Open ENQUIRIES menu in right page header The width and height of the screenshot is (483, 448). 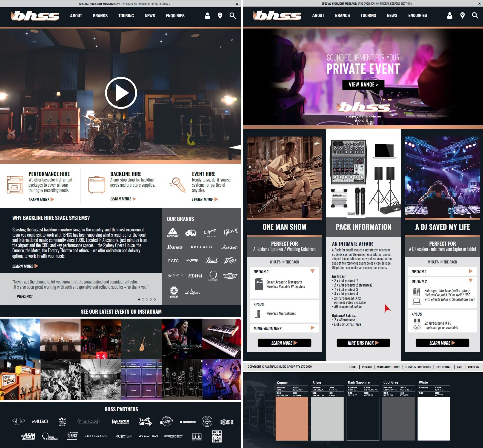pyautogui.click(x=418, y=15)
